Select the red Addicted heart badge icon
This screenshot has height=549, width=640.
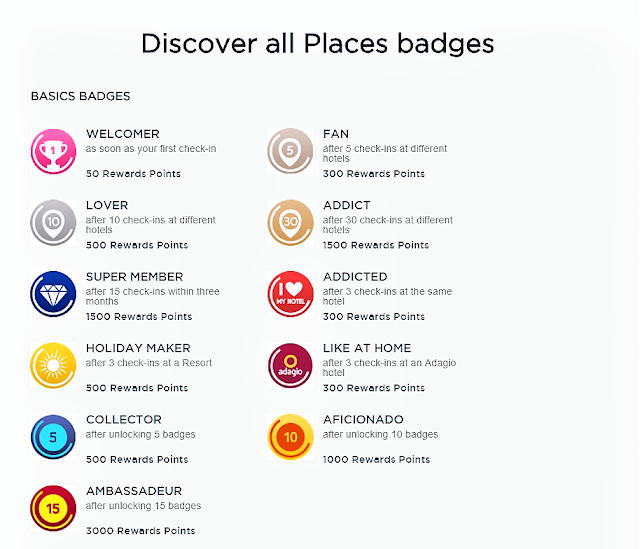(x=291, y=294)
